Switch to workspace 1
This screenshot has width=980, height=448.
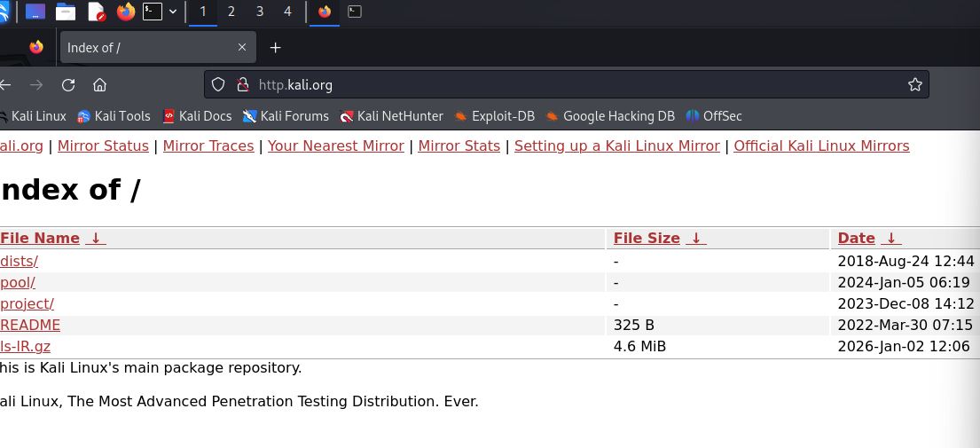(202, 12)
